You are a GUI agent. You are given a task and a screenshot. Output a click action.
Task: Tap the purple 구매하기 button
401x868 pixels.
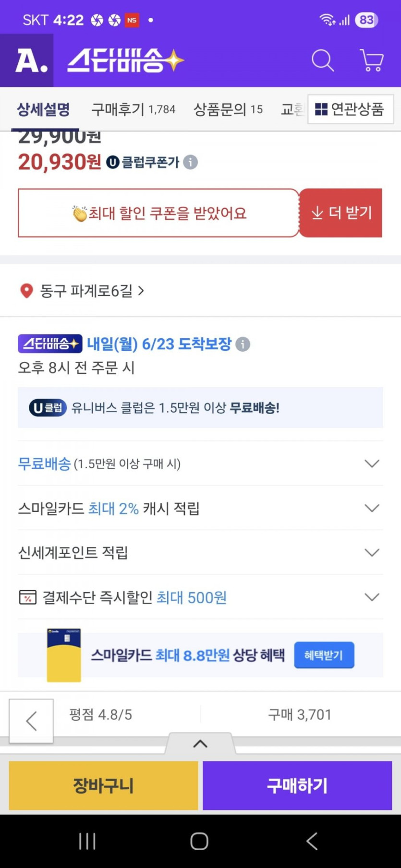[x=297, y=785]
